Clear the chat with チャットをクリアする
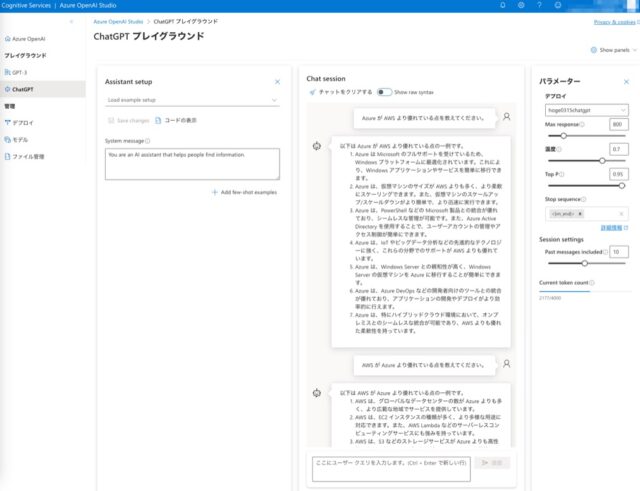This screenshot has width=640, height=491. (341, 92)
